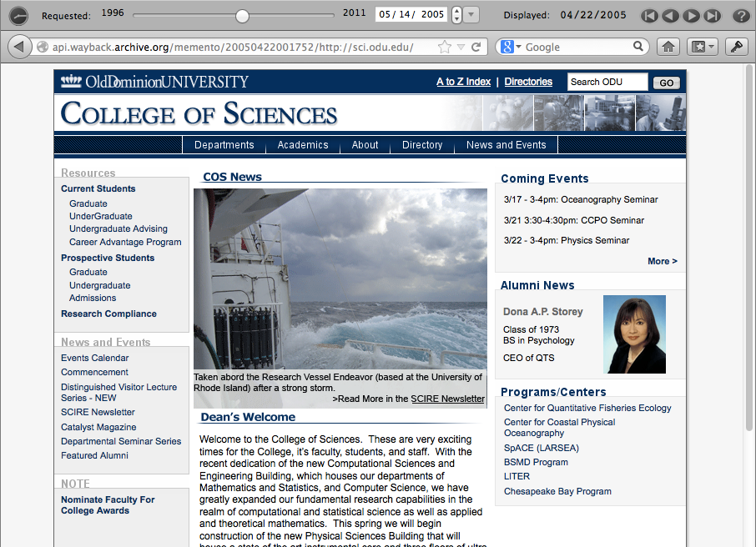Jump to the first archived memento
Viewport: 756px width, 547px height.
point(649,16)
